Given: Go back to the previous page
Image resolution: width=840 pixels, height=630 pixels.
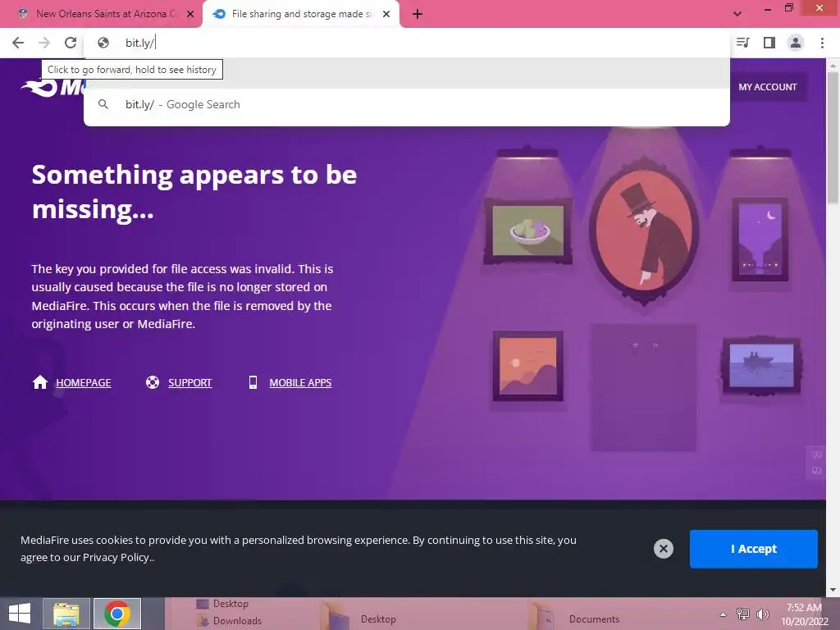Looking at the screenshot, I should coord(18,43).
